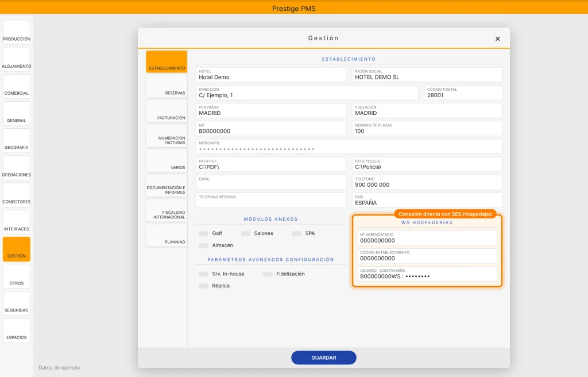This screenshot has width=588, height=377.
Task: Click the Teléfono Reserva field
Action: click(x=271, y=200)
